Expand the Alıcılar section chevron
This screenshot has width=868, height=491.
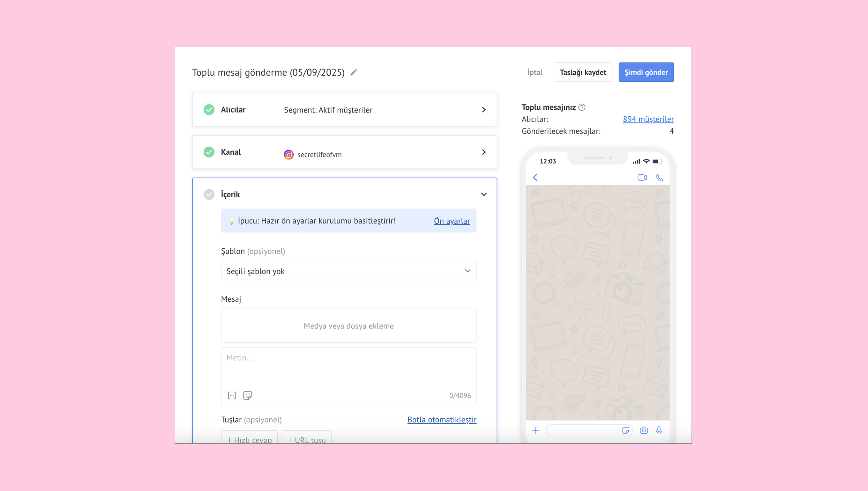point(483,110)
